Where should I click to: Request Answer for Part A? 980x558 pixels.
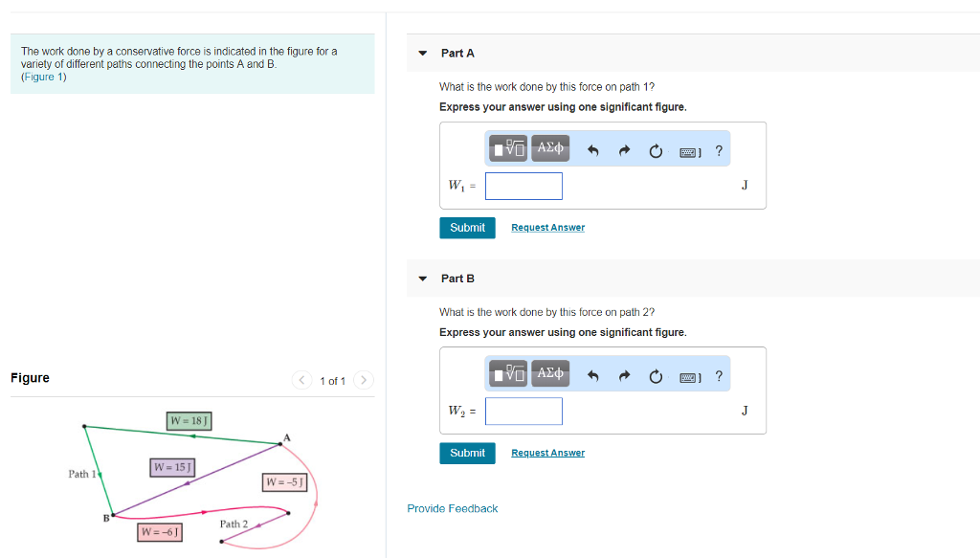click(547, 227)
